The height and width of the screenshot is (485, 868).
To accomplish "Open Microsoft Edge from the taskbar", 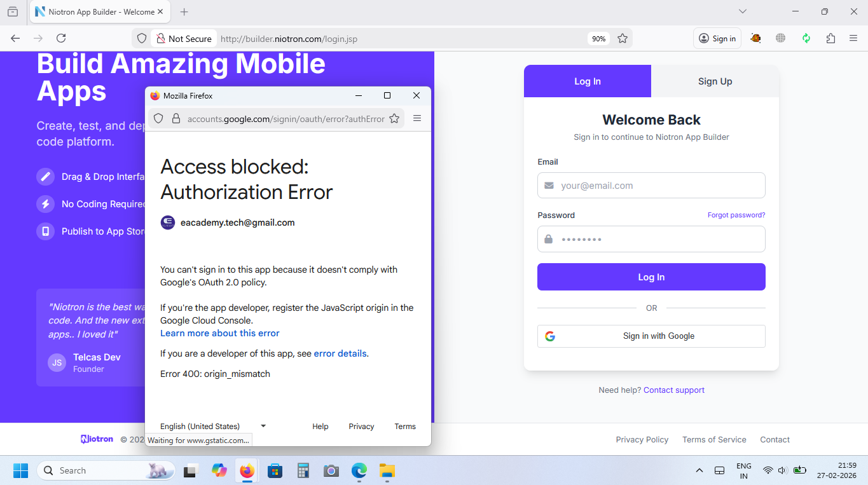I will [359, 470].
